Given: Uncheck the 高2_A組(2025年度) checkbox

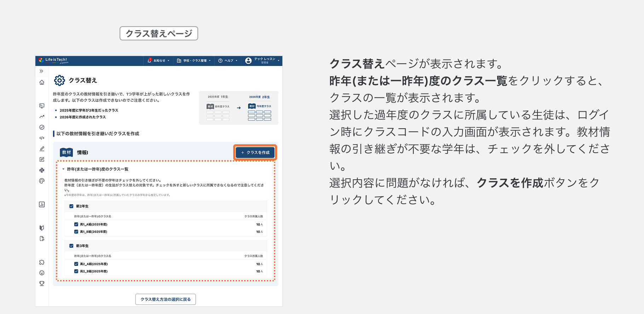Looking at the screenshot, I should pos(76,264).
